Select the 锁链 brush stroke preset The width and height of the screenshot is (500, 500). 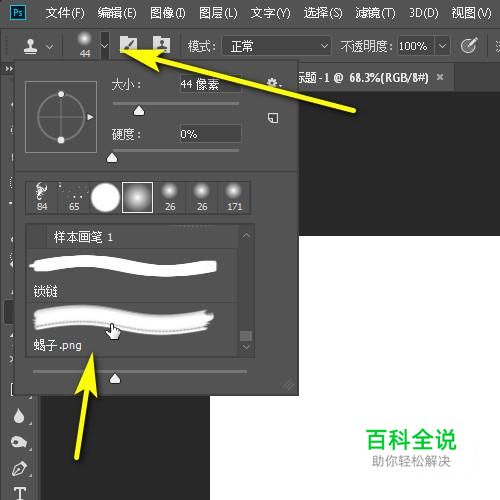(132, 276)
